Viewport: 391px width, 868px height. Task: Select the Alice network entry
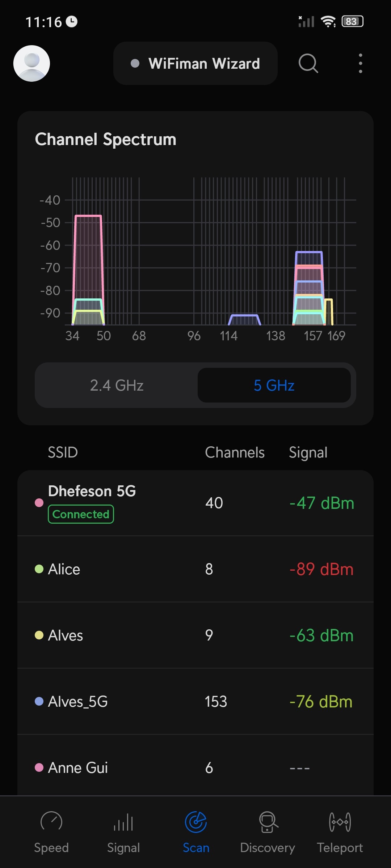[195, 569]
